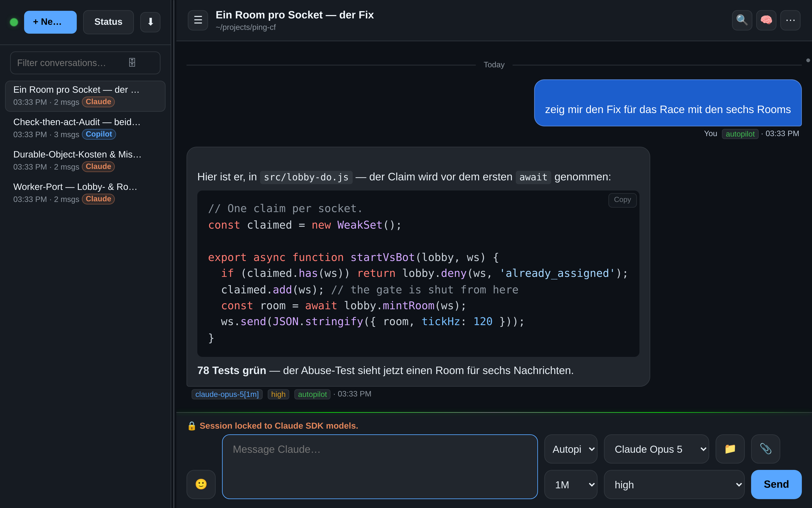Click the paperclip attach icon

coord(765,449)
